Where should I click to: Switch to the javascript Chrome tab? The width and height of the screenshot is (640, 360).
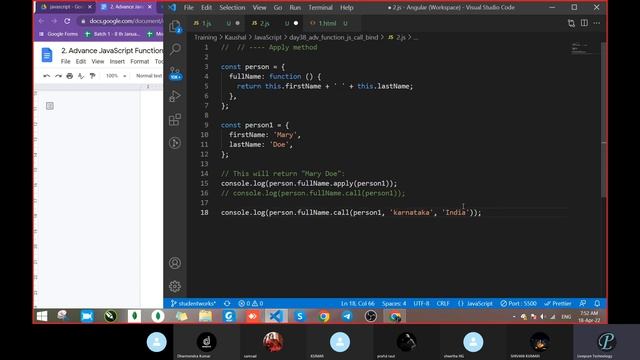coord(66,7)
